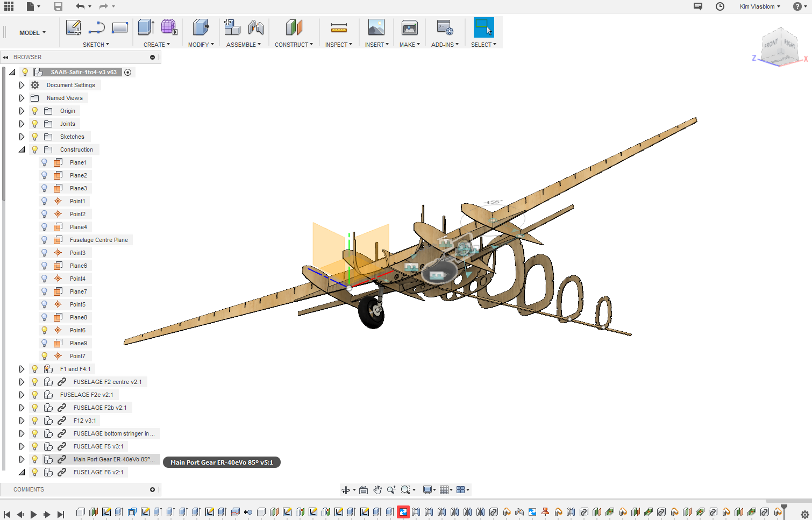Collapse the BROWSER panel arrows
812x520 pixels.
(x=5, y=57)
